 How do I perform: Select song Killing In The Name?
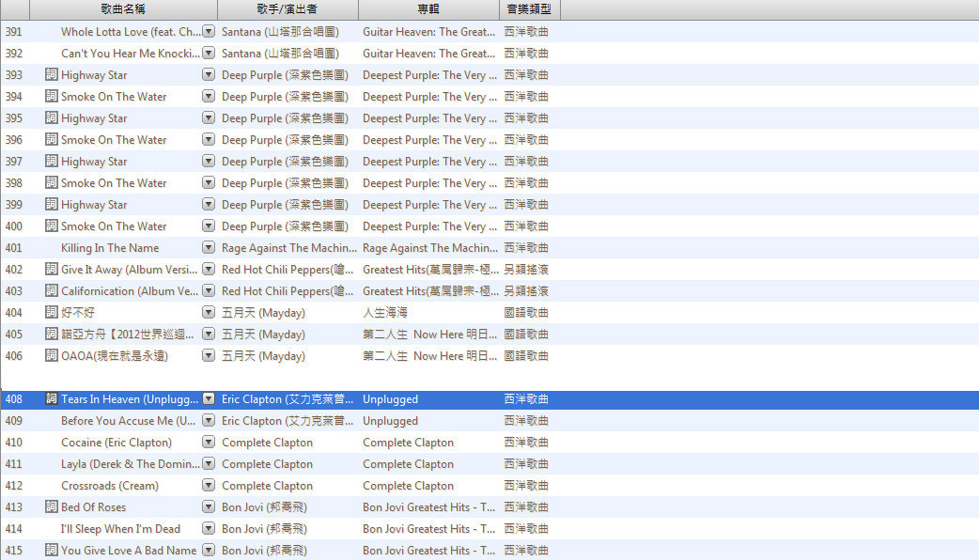[110, 248]
